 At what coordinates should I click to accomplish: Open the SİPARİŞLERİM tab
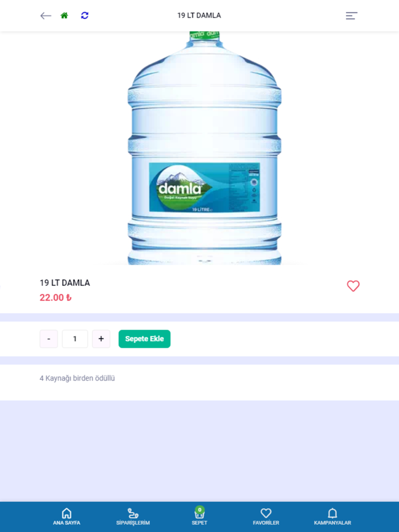click(133, 517)
